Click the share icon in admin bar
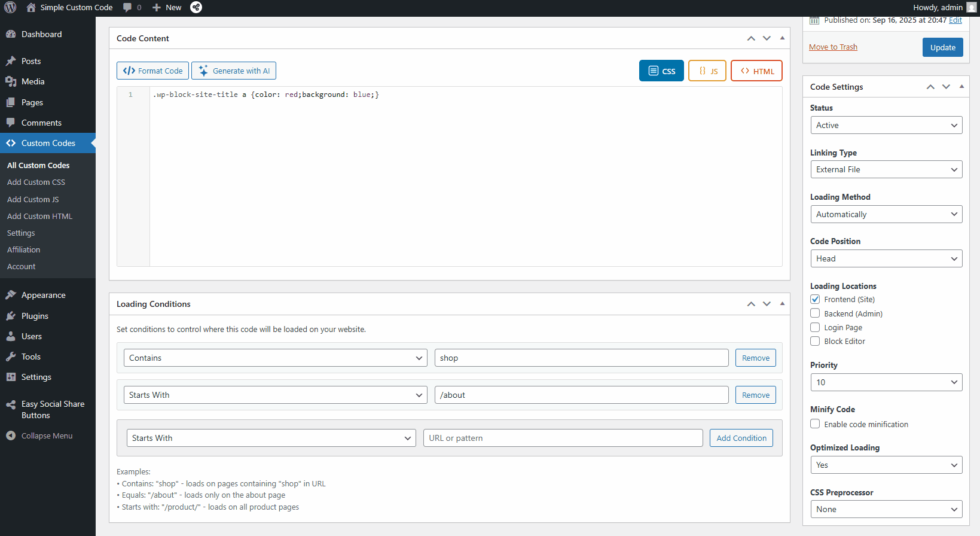980x536 pixels. click(x=196, y=7)
